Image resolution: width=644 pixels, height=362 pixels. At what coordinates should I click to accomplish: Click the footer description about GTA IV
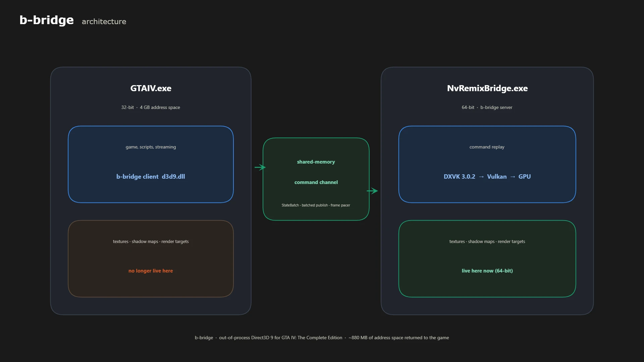[322, 338]
